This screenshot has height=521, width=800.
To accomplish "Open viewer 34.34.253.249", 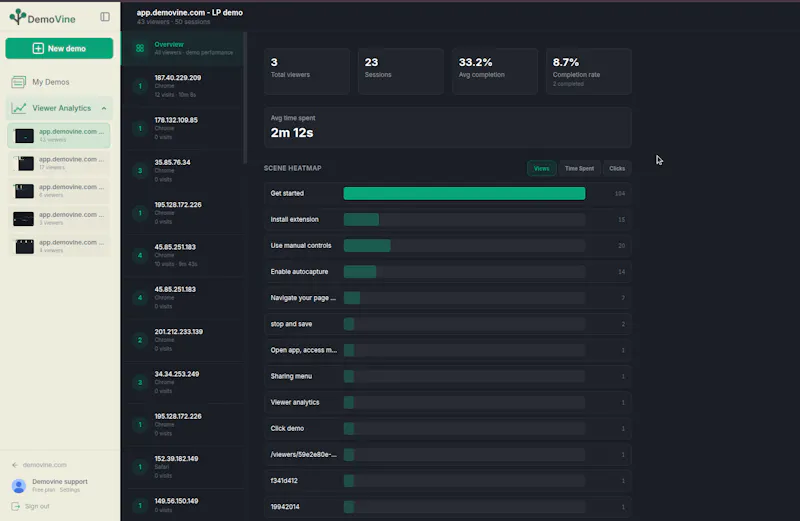I will pyautogui.click(x=184, y=383).
